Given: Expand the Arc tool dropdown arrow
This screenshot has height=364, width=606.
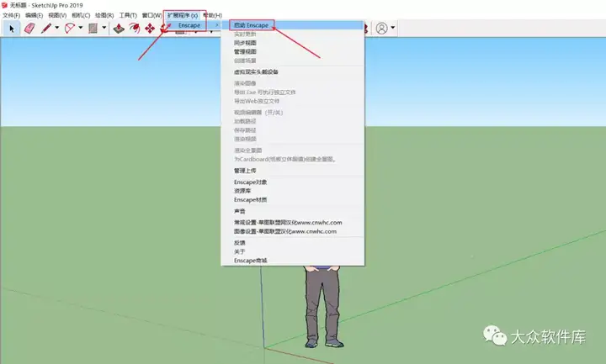Looking at the screenshot, I should coord(81,28).
